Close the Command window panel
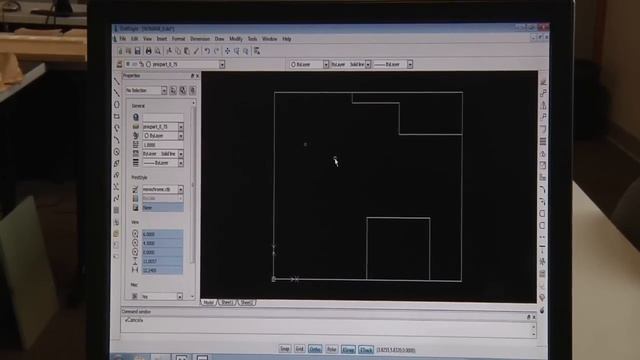Viewport: 640px width, 360px height. (533, 317)
